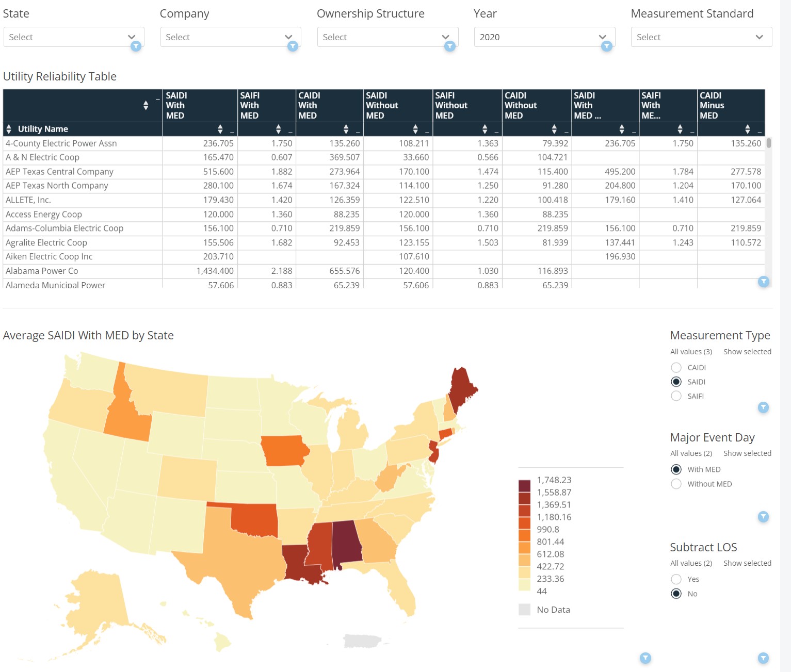Viewport: 791px width, 672px height.
Task: Click filter icon at table's bottom-right corner
Action: [x=764, y=281]
